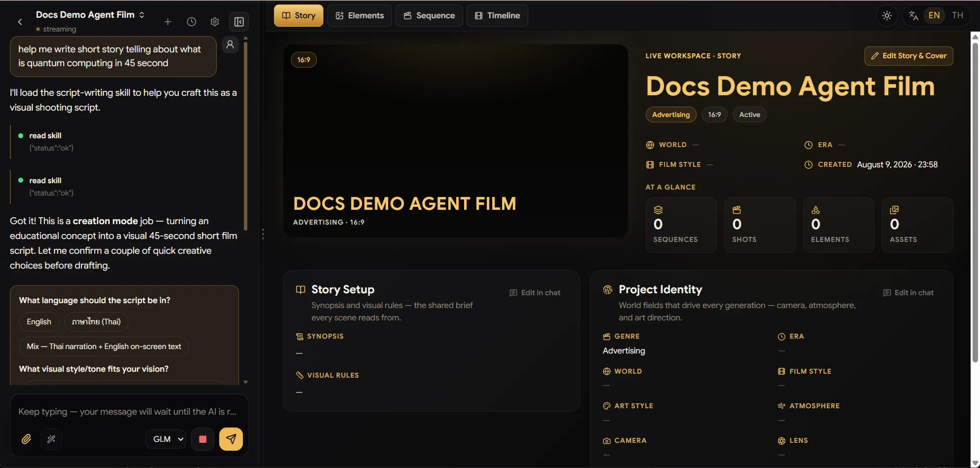Click the World globe icon in Project Identity
This screenshot has width=980, height=468.
(607, 371)
